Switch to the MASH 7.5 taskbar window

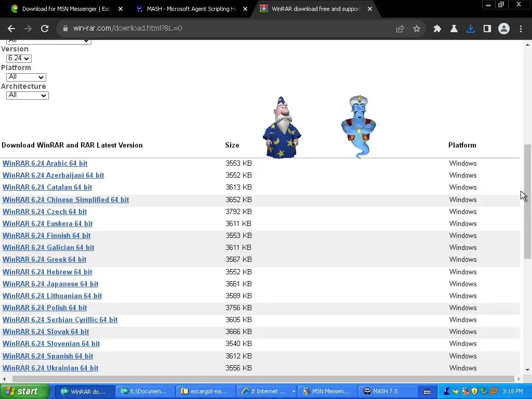(388, 392)
